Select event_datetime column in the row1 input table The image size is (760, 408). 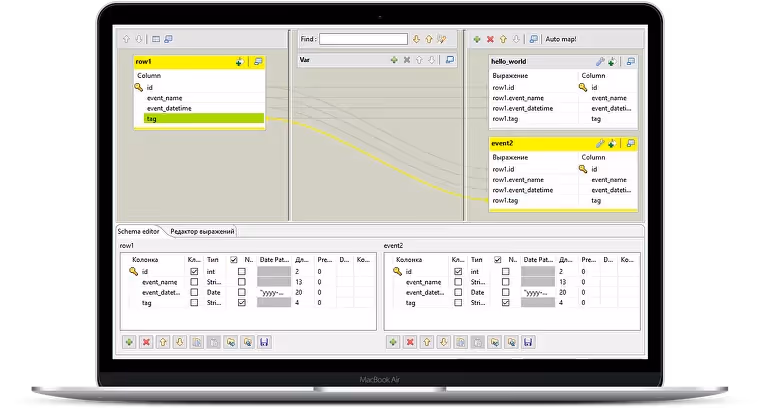tap(169, 108)
